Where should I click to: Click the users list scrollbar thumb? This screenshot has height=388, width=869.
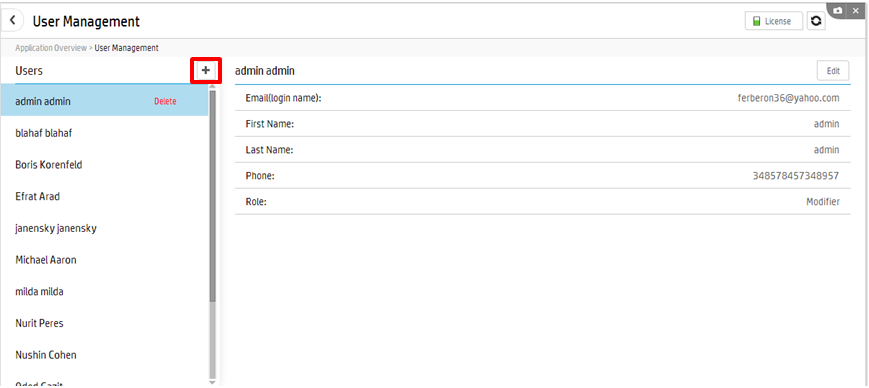213,197
